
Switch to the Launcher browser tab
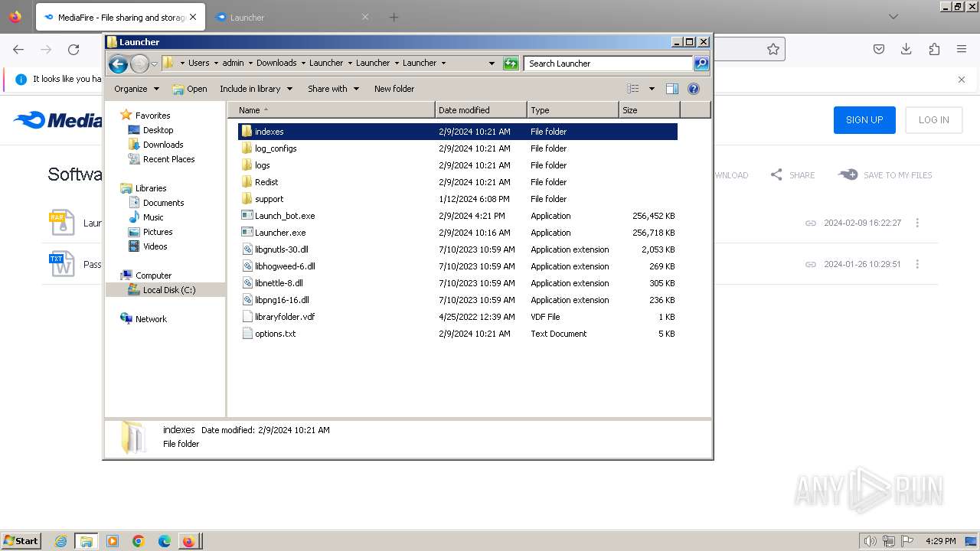(292, 17)
